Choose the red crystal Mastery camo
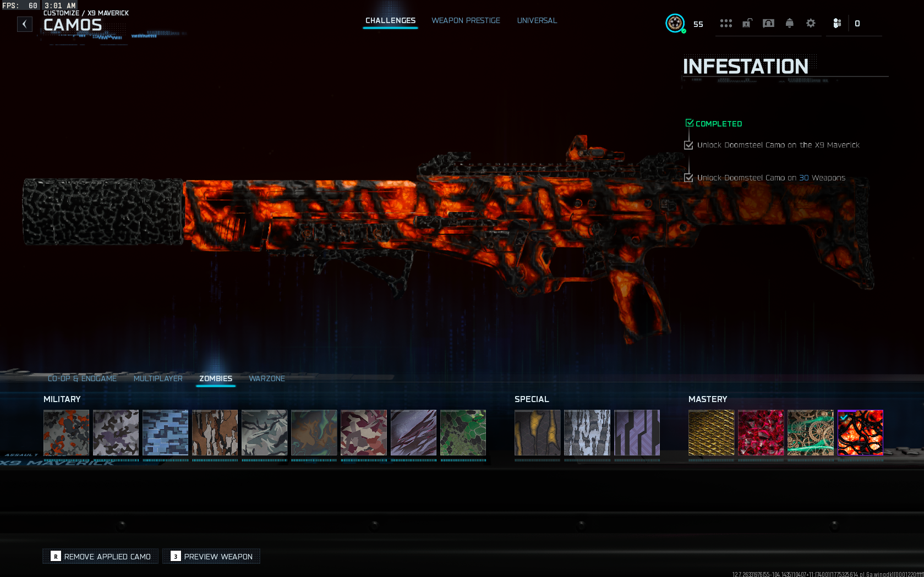The image size is (924, 577). 761,432
